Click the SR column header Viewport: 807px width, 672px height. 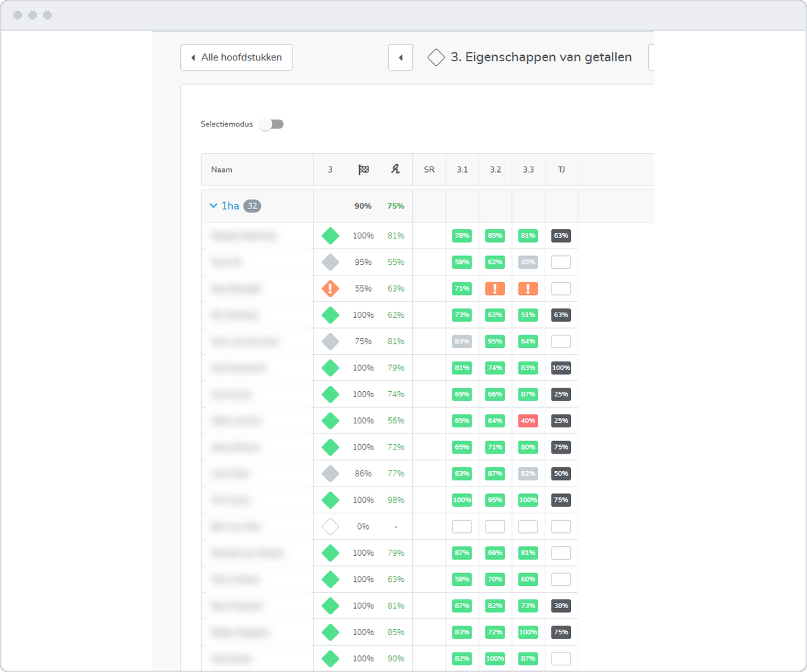point(429,170)
